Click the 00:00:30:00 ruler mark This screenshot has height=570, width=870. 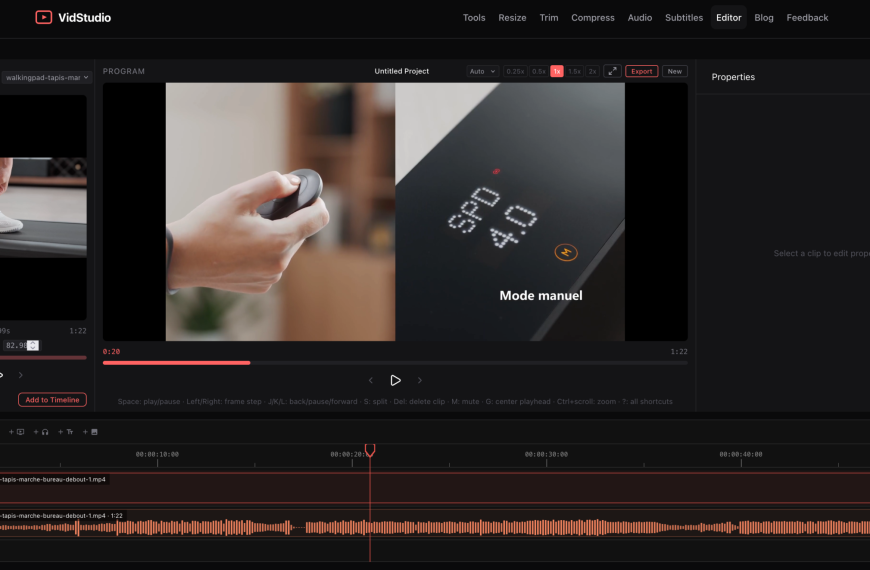pos(546,454)
